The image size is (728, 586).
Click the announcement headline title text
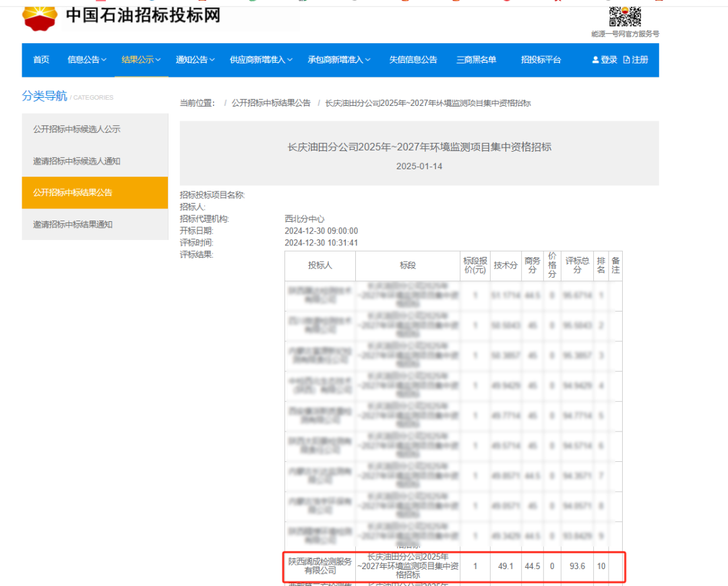tap(419, 147)
